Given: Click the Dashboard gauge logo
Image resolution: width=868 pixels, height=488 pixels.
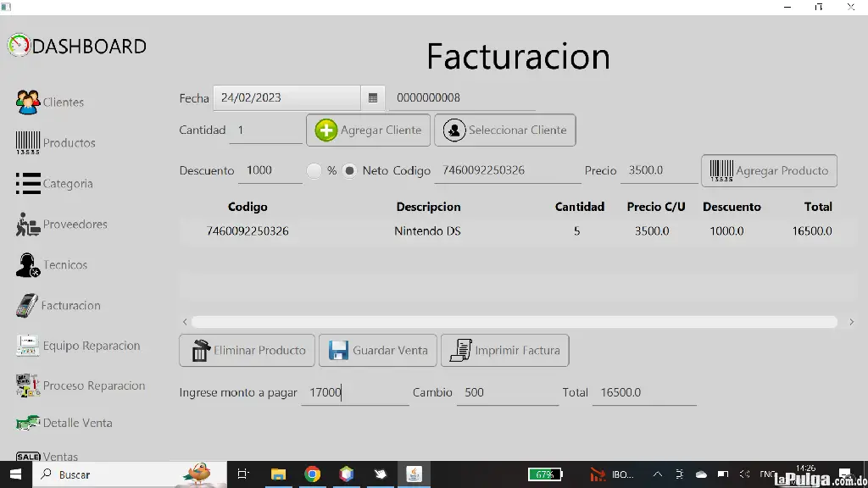Looking at the screenshot, I should [19, 46].
